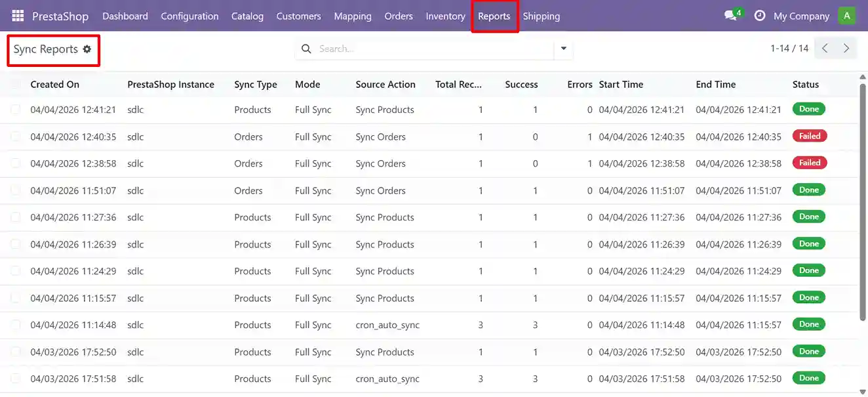Open the Sync Reports gear actions menu
This screenshot has height=397, width=868.
[87, 49]
